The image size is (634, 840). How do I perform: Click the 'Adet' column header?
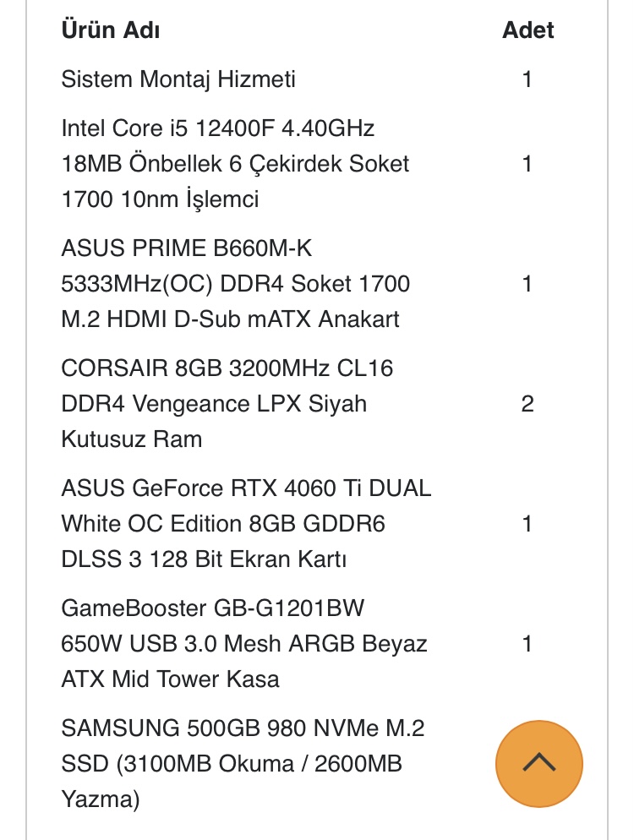[527, 30]
